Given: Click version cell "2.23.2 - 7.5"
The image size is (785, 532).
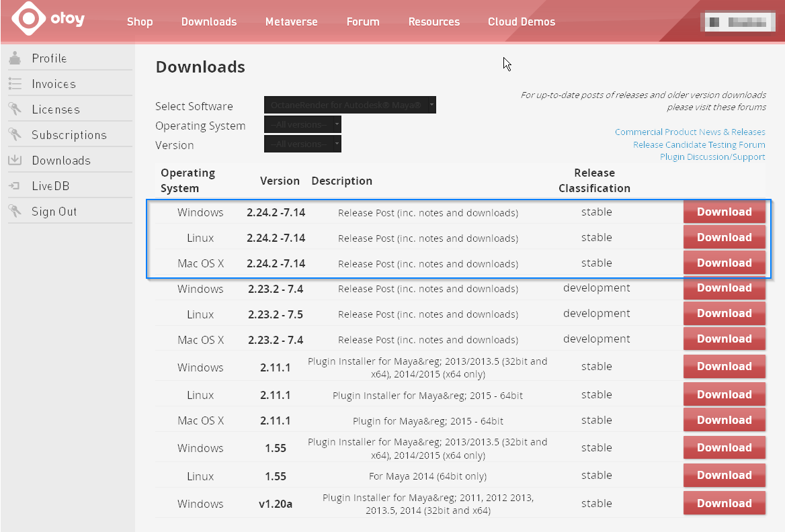Looking at the screenshot, I should click(x=276, y=314).
